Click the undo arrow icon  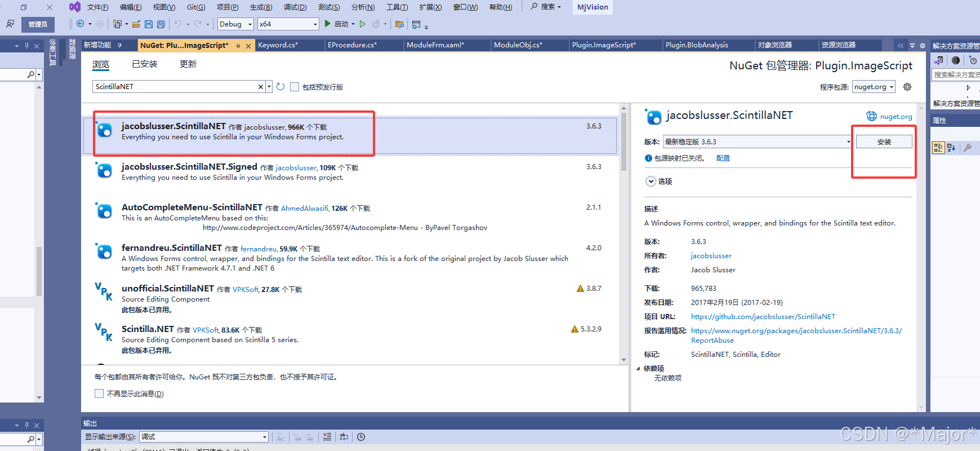(x=178, y=24)
